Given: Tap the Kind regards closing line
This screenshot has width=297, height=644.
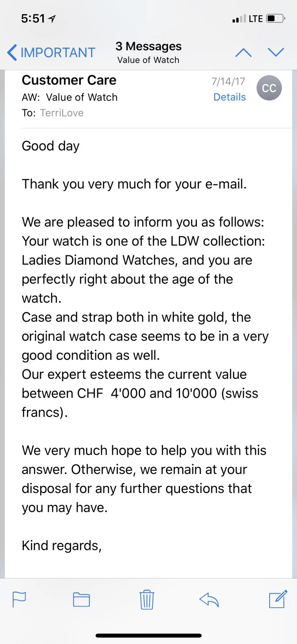Looking at the screenshot, I should [61, 546].
